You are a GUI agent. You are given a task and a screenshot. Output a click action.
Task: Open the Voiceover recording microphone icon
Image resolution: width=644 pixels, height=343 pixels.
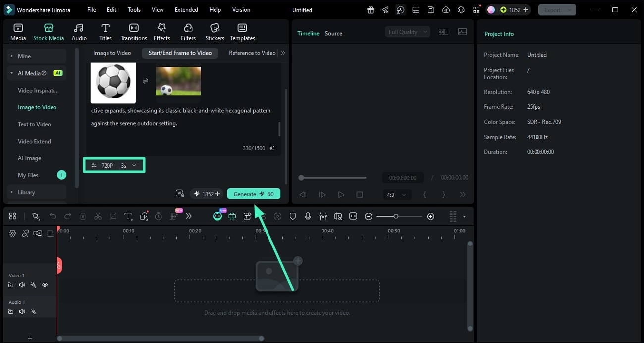tap(308, 216)
